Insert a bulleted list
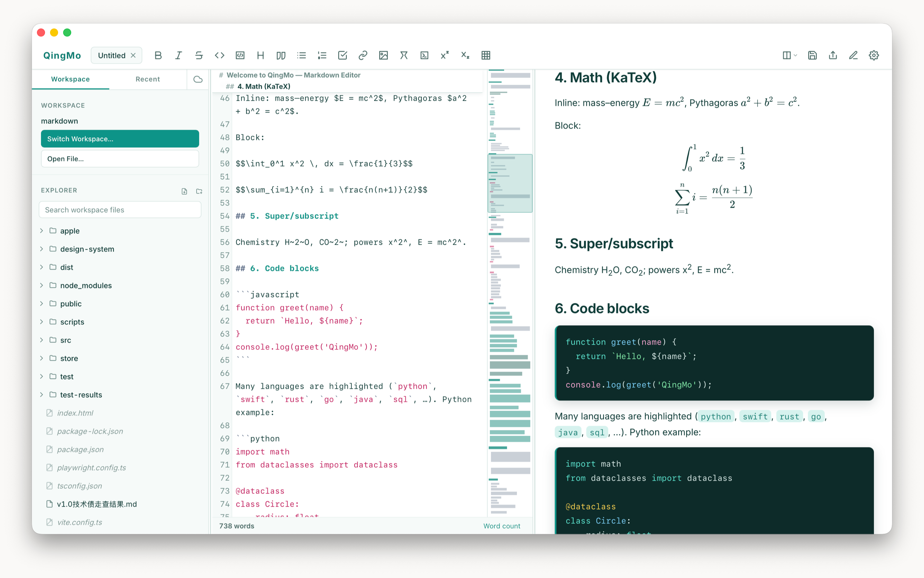This screenshot has width=924, height=578. [x=302, y=56]
